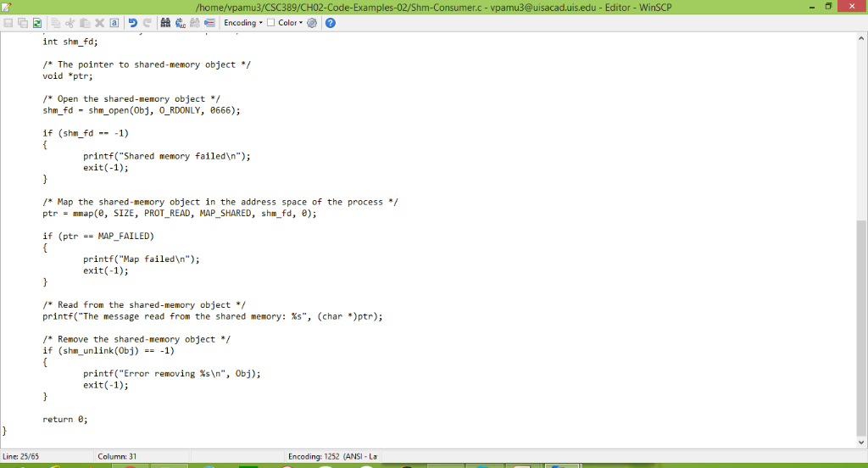The height and width of the screenshot is (468, 868).
Task: Undo the last edit
Action: pyautogui.click(x=133, y=23)
